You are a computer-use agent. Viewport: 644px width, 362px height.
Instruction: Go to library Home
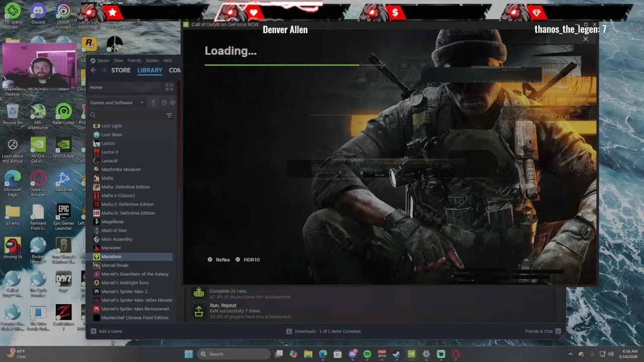click(x=96, y=87)
